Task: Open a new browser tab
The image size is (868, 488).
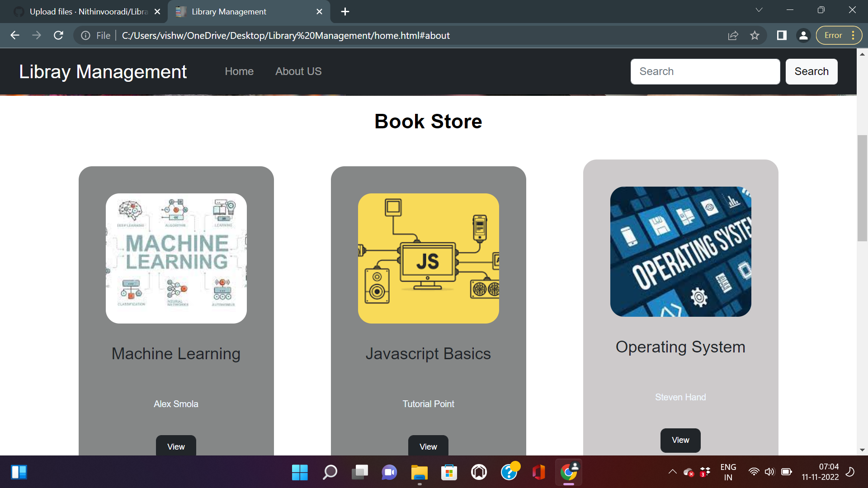Action: (x=345, y=12)
